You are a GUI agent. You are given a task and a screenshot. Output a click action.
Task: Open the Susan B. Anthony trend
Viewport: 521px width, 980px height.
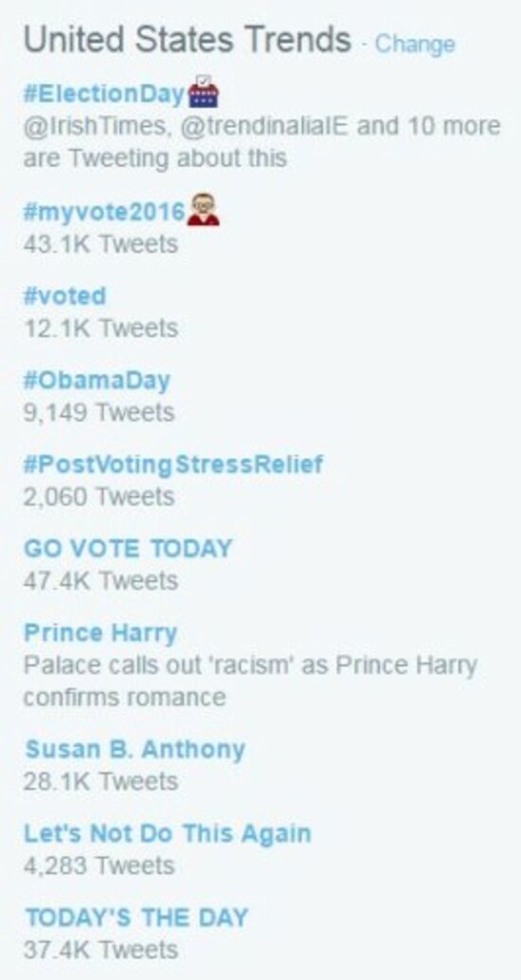click(135, 749)
